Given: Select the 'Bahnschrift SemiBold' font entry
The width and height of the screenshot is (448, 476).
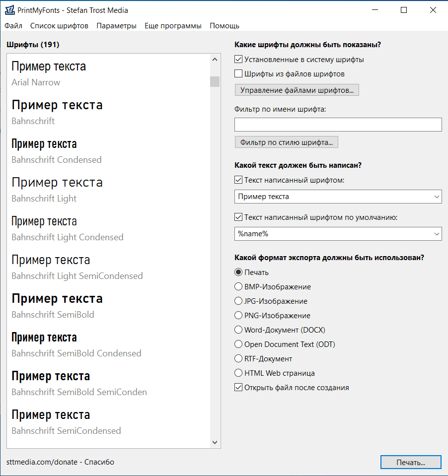Looking at the screenshot, I should pyautogui.click(x=57, y=305).
